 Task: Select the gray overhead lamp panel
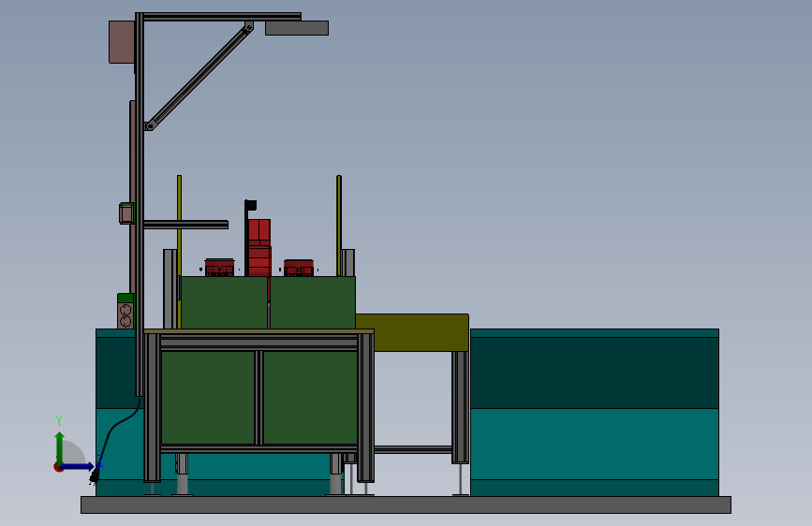[x=297, y=28]
